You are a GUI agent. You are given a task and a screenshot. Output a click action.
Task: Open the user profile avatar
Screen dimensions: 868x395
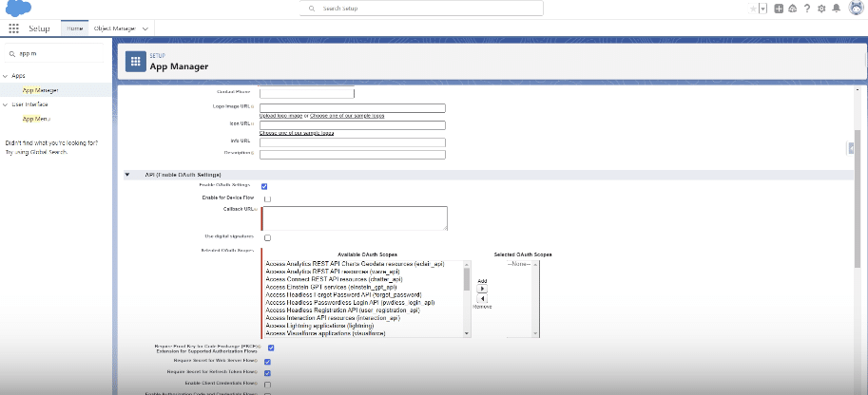pos(857,9)
